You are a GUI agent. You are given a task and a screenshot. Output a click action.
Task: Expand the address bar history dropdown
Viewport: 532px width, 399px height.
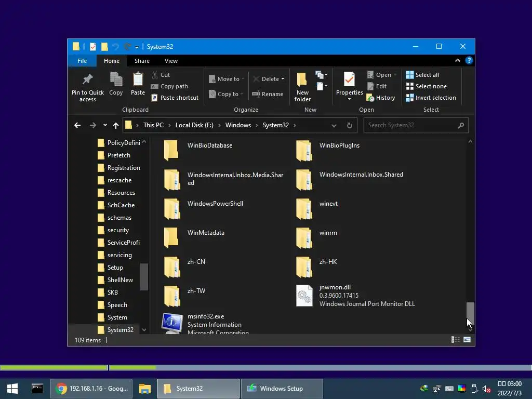334,126
